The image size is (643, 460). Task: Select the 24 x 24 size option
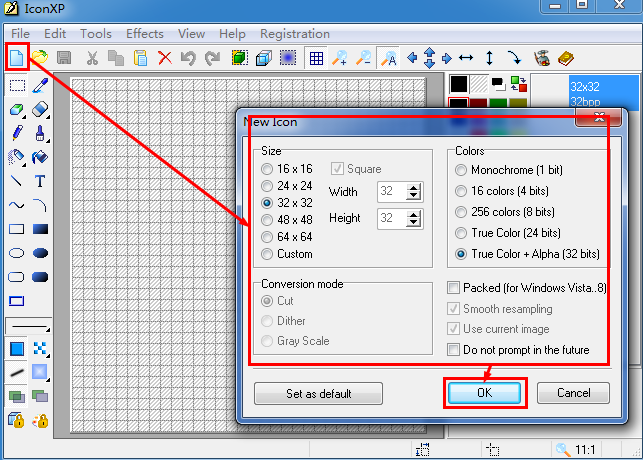287,186
